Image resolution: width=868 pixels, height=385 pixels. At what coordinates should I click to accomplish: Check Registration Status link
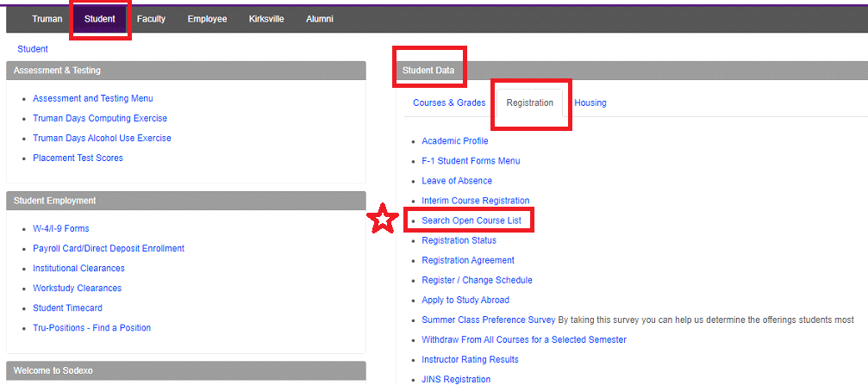[x=459, y=240]
